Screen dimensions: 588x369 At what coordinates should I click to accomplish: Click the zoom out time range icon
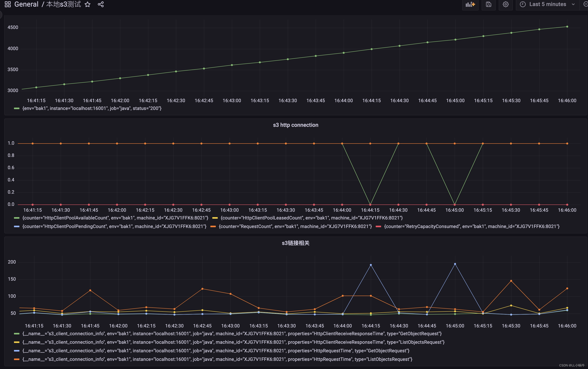point(585,4)
